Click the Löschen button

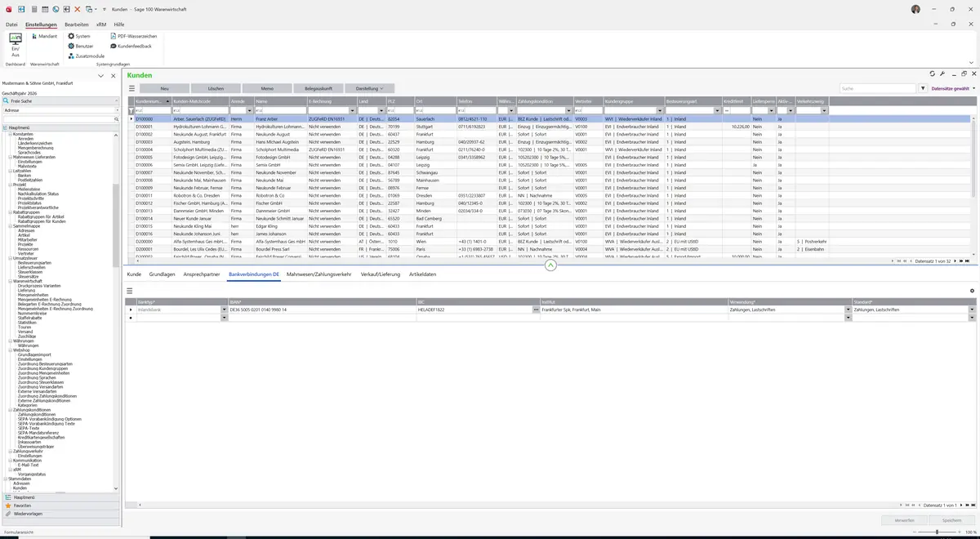click(216, 88)
